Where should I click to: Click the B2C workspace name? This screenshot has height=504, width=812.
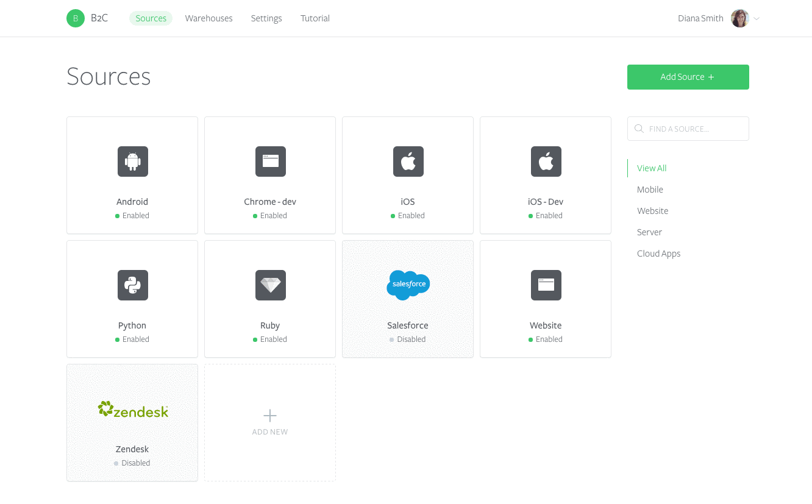tap(99, 18)
